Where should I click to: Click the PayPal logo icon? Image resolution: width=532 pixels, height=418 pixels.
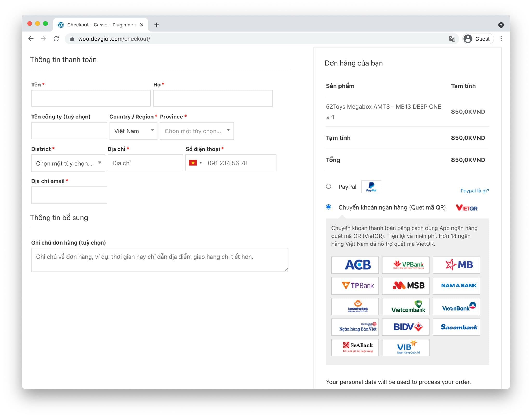pos(371,187)
